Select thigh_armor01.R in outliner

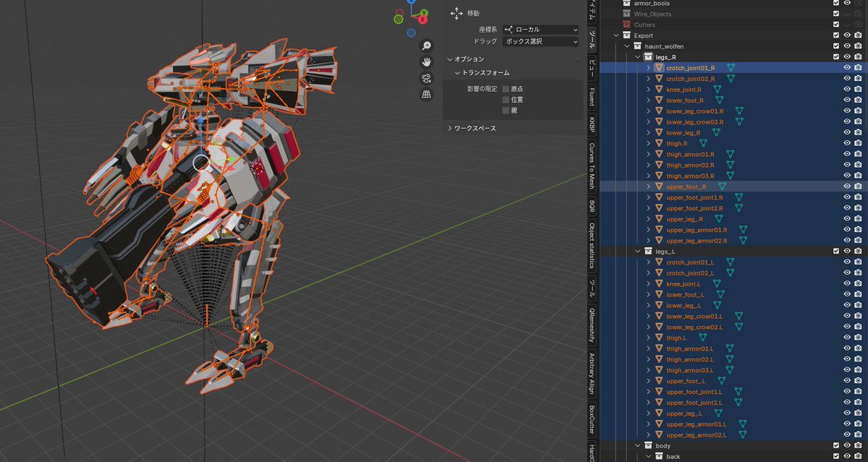pos(690,154)
